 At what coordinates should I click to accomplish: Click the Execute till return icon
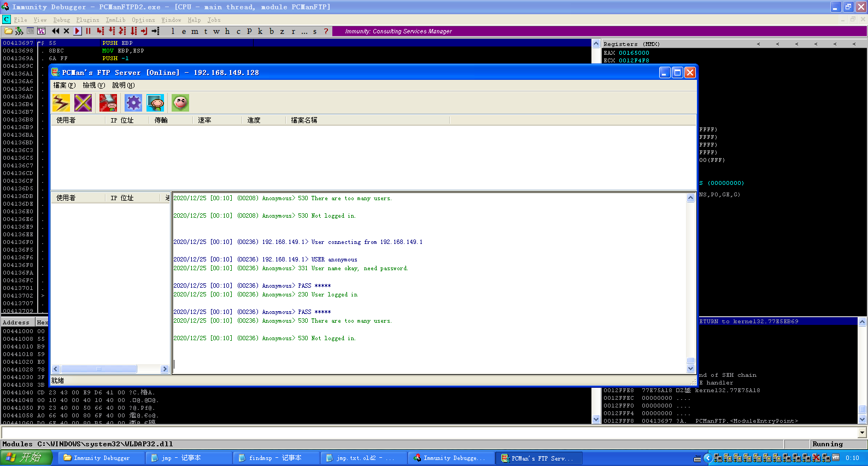[x=144, y=31]
